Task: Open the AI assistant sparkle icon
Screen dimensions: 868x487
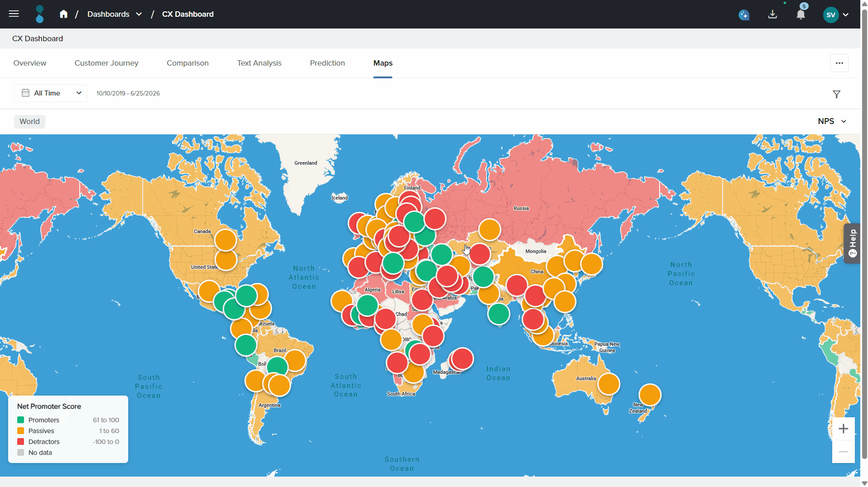Action: (x=744, y=14)
